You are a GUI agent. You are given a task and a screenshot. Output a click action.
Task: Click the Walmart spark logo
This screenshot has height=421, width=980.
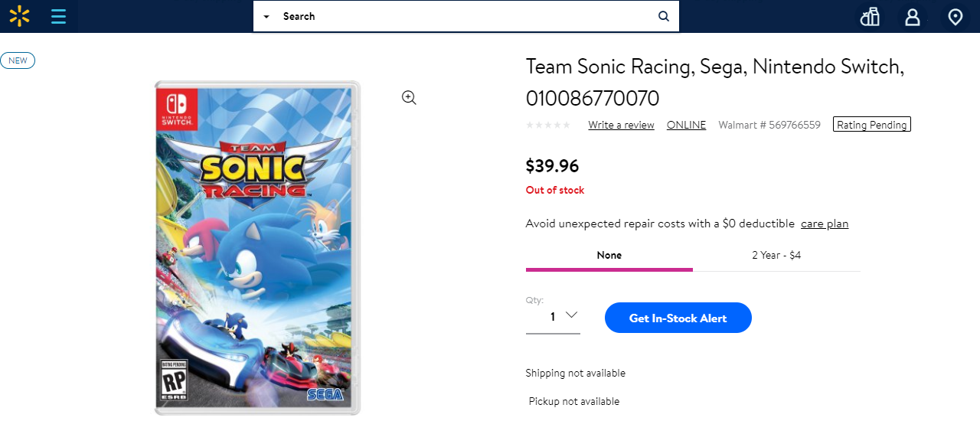[19, 16]
